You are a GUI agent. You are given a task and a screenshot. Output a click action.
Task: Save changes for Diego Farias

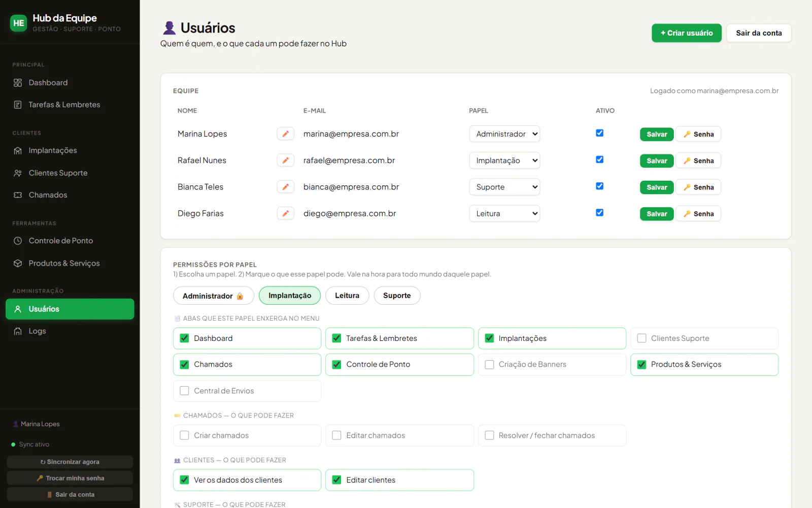point(657,214)
